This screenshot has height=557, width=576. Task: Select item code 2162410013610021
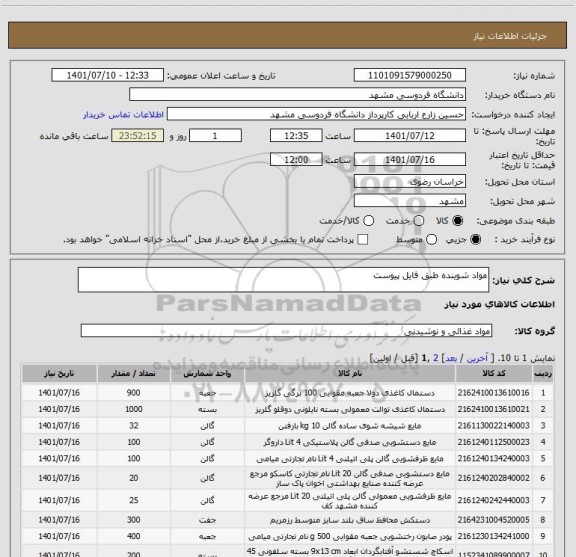493,409
